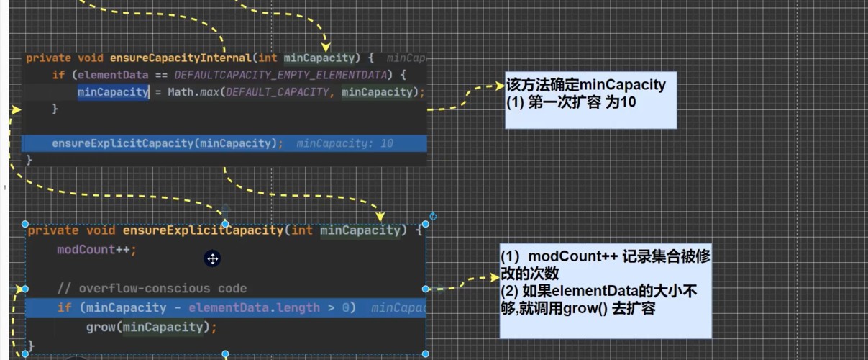Click the middle-left resize handle of the selected shape
The height and width of the screenshot is (360, 868).
point(25,289)
